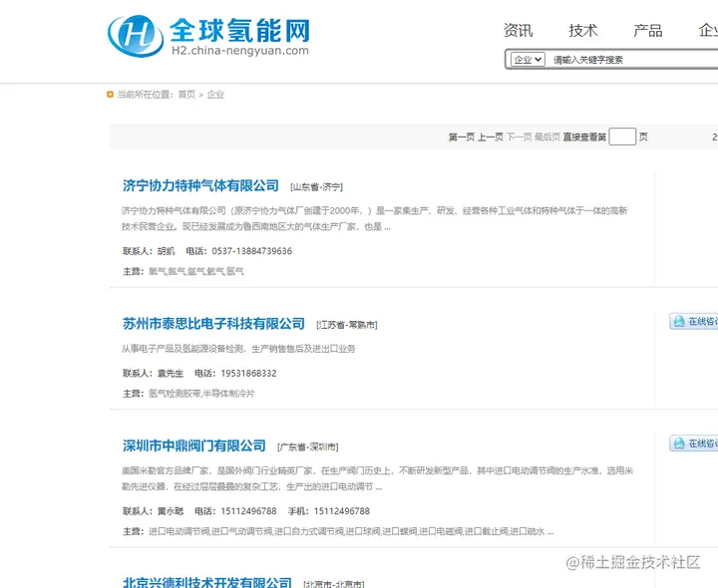Click the [北京市-北京市] location tag

pos(334,584)
